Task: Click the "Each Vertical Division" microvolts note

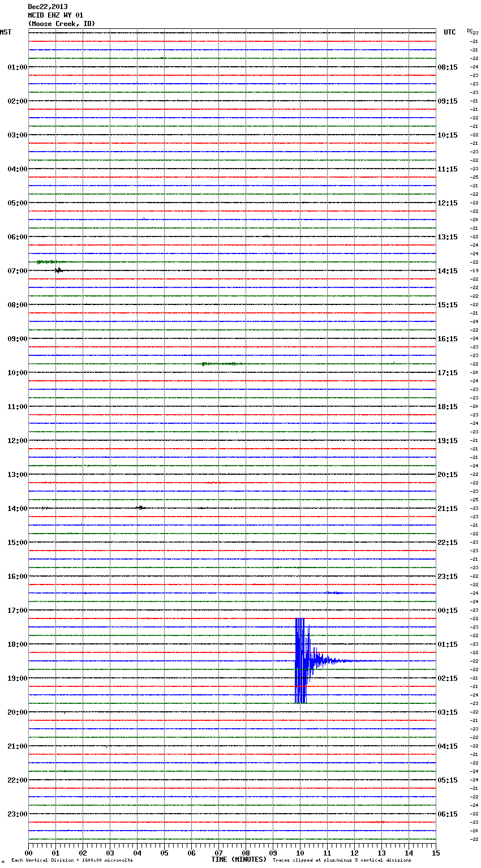Action: tap(72, 861)
